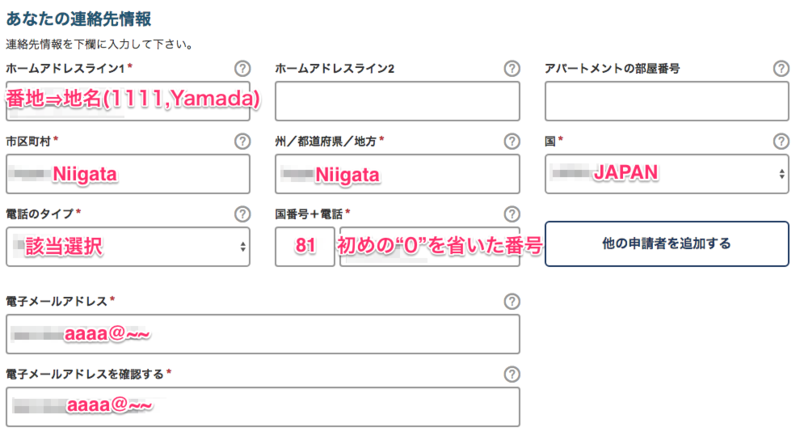Focus the 電子メールアドレス input field

tap(263, 334)
